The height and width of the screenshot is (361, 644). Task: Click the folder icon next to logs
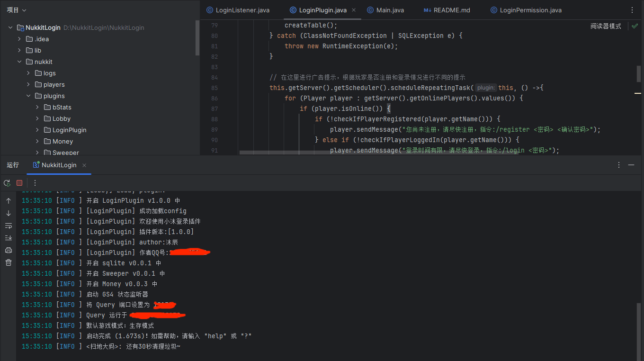pyautogui.click(x=38, y=73)
